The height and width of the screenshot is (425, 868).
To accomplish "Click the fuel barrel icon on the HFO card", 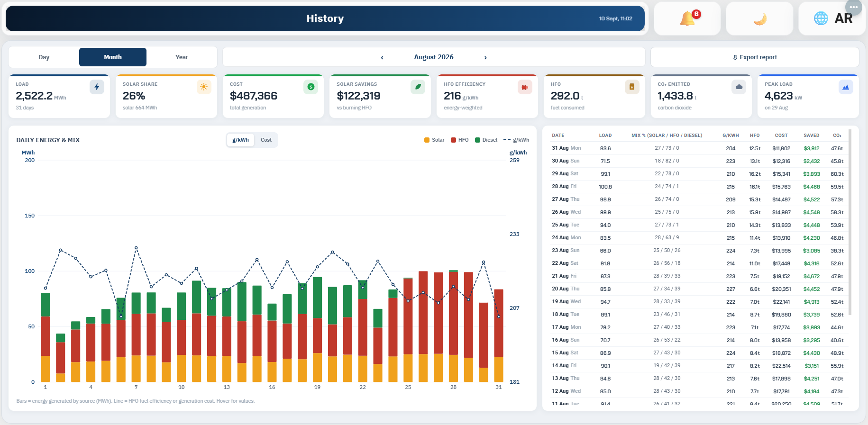I will [x=632, y=87].
